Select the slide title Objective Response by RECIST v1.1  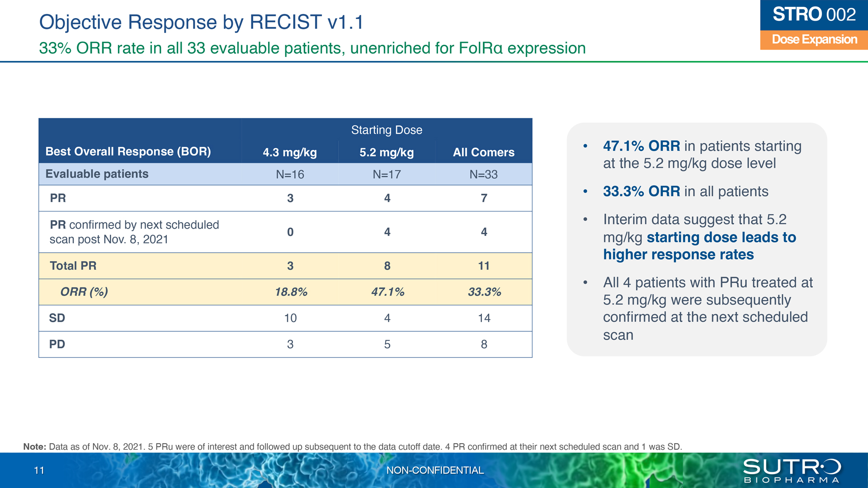tap(201, 22)
